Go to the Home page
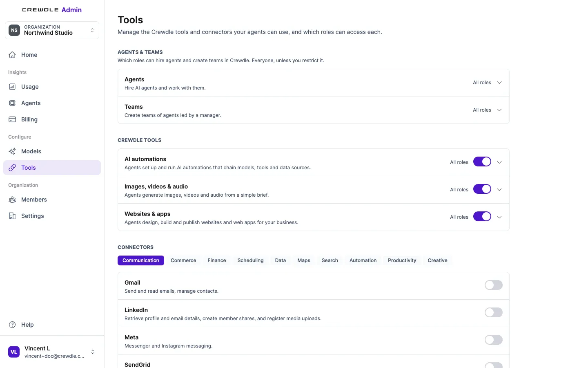The image size is (588, 368). click(x=52, y=55)
